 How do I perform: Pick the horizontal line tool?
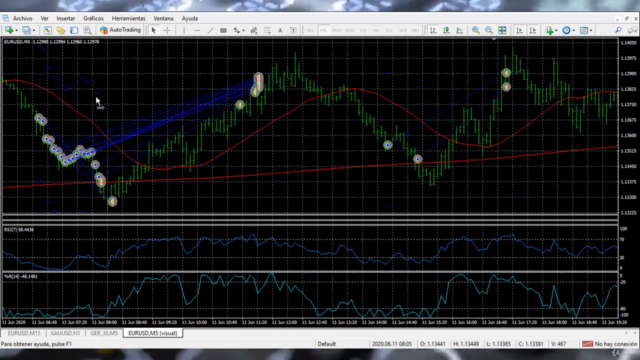(x=197, y=30)
